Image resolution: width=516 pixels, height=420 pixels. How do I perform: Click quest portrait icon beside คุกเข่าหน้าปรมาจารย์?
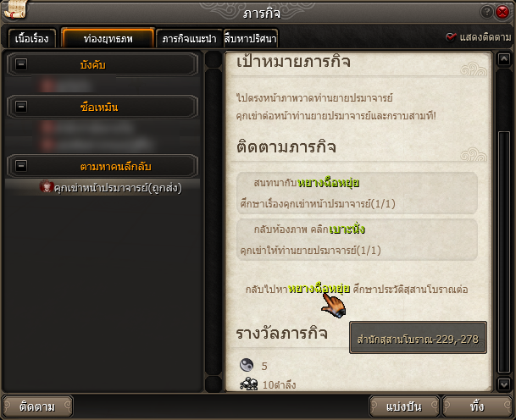[47, 186]
